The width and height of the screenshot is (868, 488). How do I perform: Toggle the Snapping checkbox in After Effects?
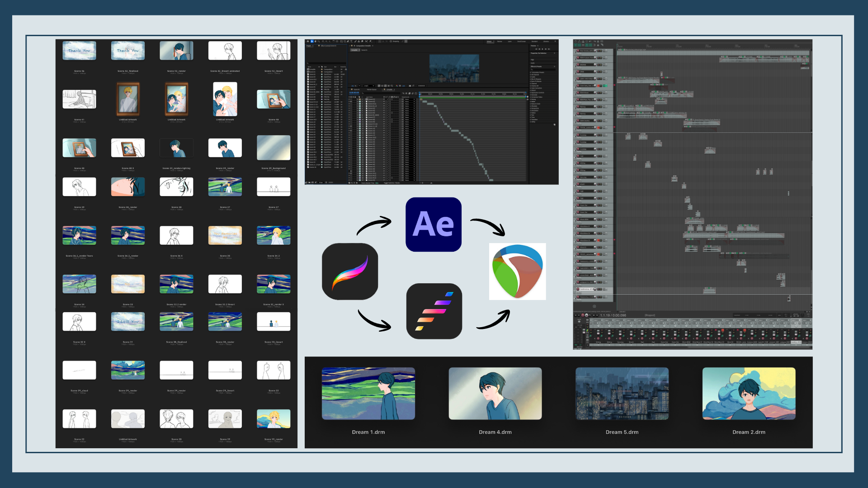tap(391, 41)
